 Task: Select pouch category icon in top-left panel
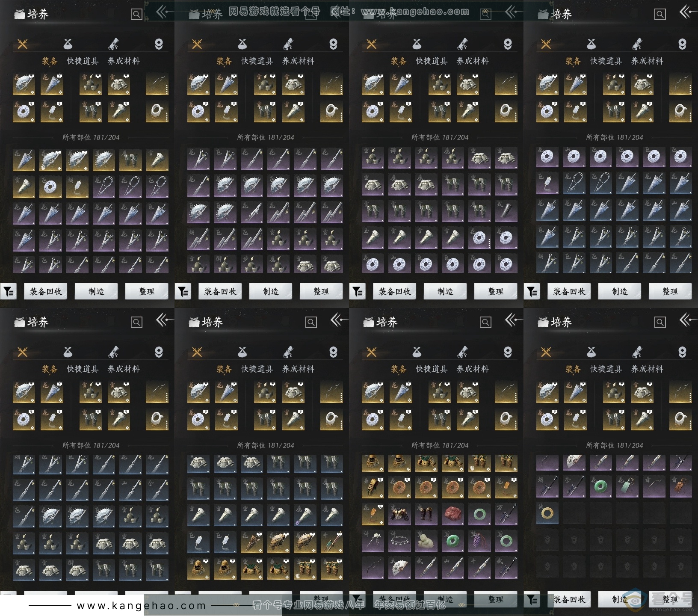point(68,44)
